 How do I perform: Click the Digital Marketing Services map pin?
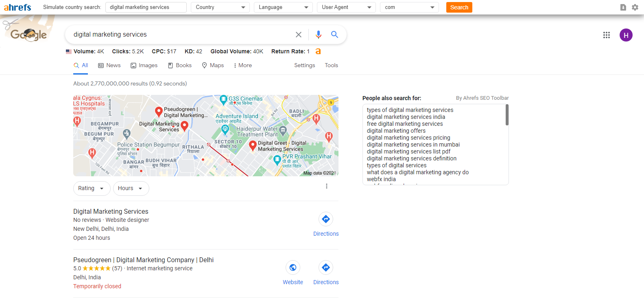click(x=184, y=126)
